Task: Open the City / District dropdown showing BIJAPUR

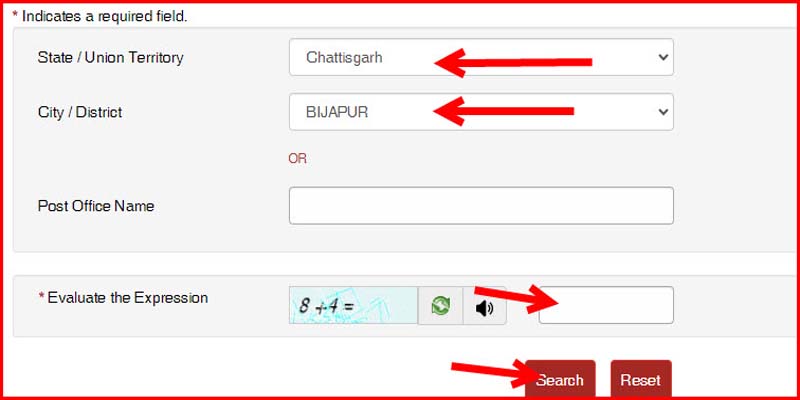Action: [x=481, y=112]
